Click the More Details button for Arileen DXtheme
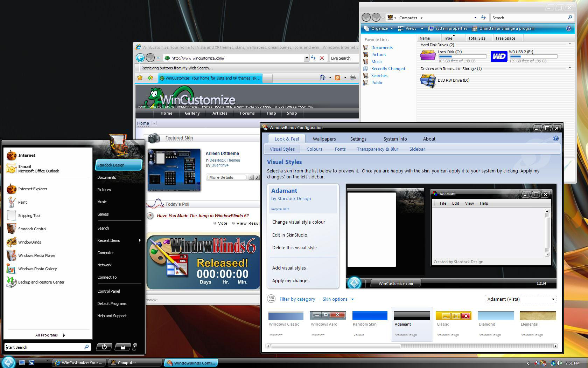The height and width of the screenshot is (368, 588). tap(226, 177)
